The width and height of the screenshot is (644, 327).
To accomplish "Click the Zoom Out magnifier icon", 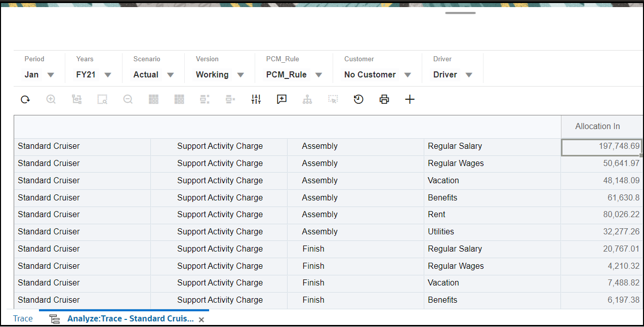I will point(128,100).
